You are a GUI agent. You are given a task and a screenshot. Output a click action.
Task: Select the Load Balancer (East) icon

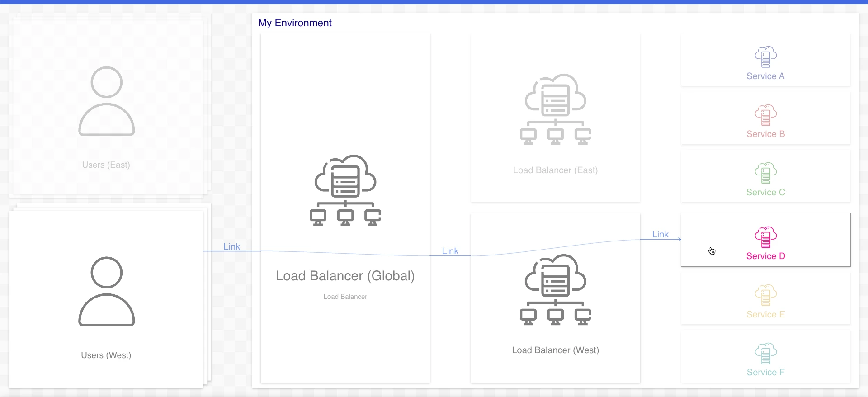point(555,109)
